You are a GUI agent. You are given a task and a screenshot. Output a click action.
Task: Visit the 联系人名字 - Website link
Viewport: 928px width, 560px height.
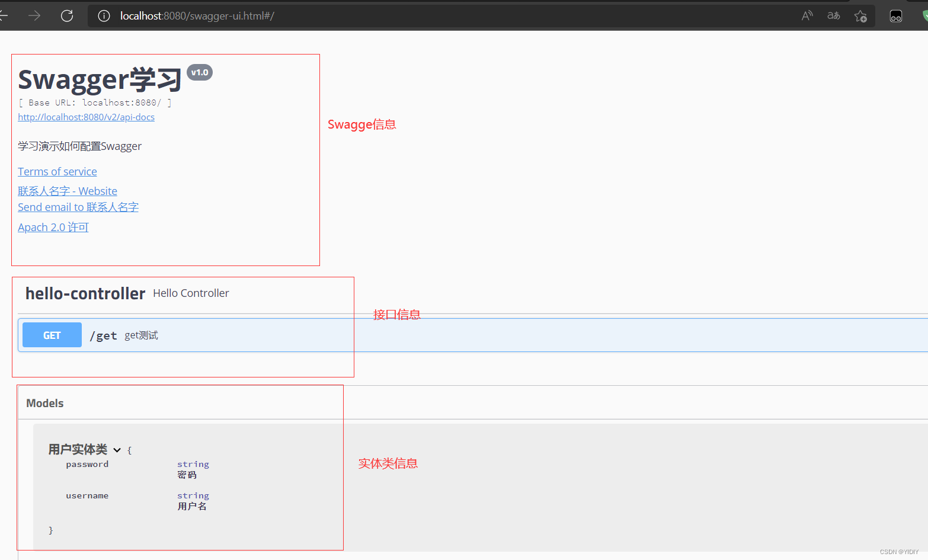68,191
